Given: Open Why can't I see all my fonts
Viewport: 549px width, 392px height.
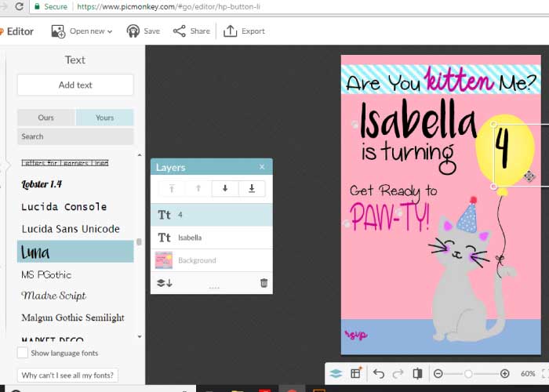Looking at the screenshot, I should click(x=67, y=375).
